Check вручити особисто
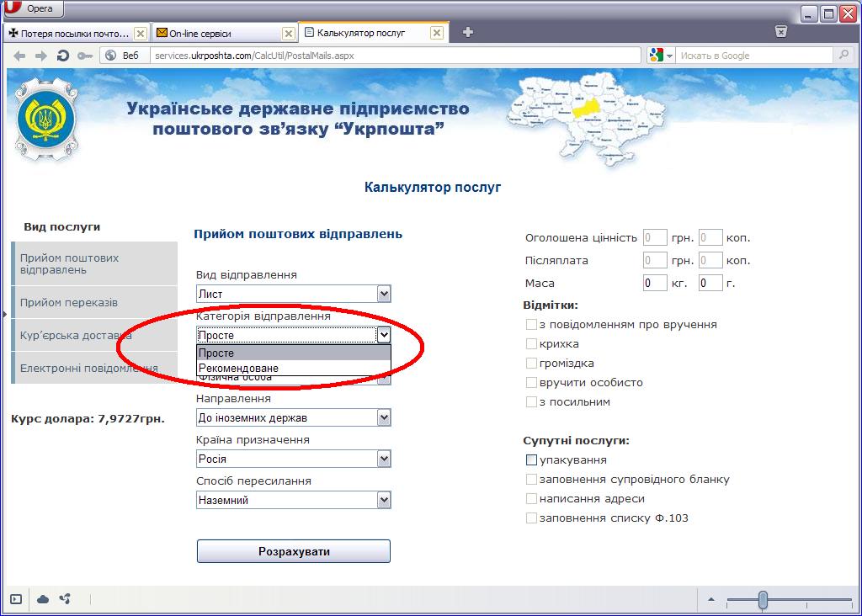The width and height of the screenshot is (862, 616). [x=531, y=382]
